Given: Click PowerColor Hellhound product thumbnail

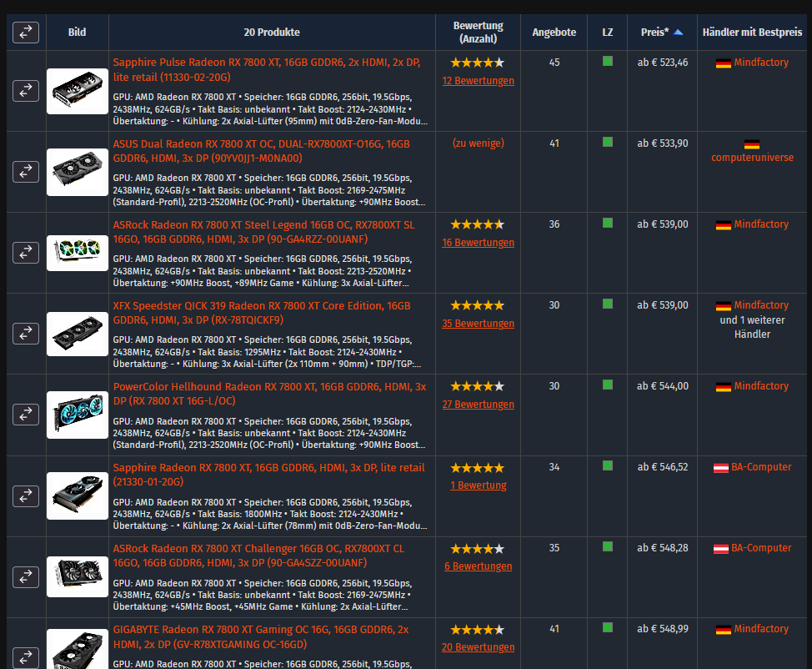Looking at the screenshot, I should [78, 415].
